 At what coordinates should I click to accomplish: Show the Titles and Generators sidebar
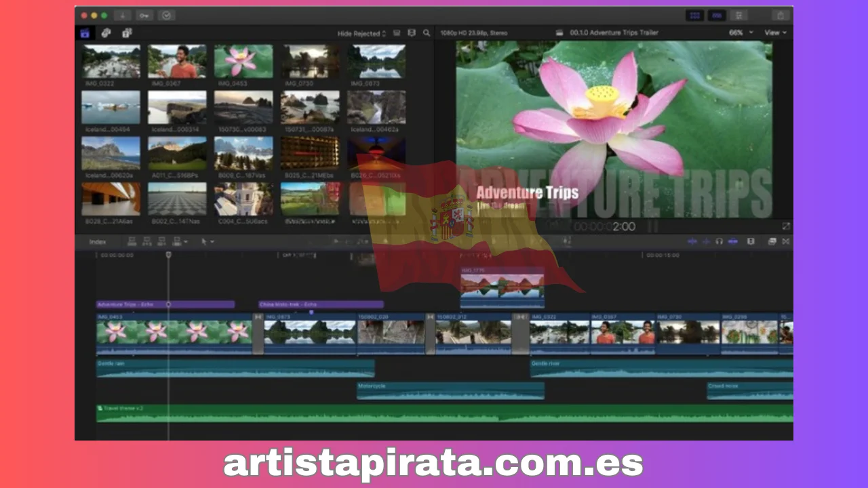pyautogui.click(x=127, y=33)
